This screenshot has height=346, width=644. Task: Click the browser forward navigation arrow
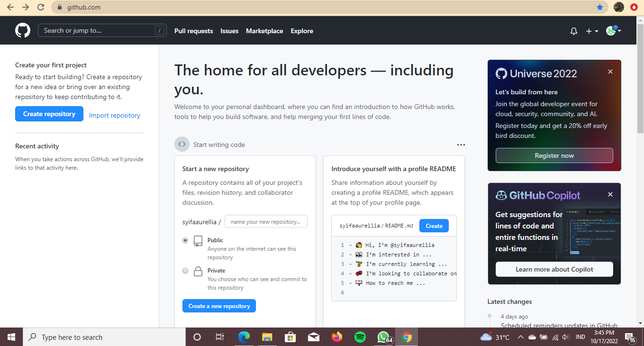coord(25,7)
